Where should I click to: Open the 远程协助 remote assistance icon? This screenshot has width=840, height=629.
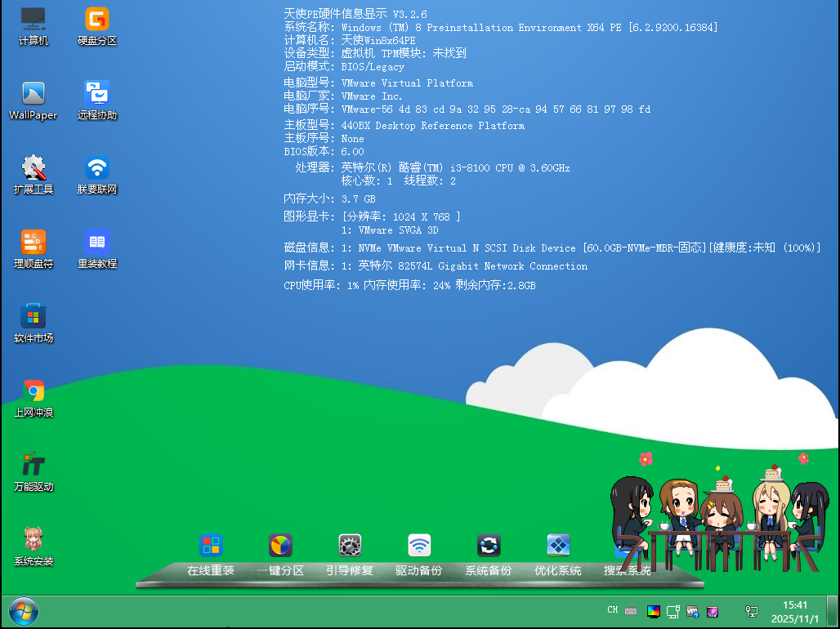coord(97,94)
